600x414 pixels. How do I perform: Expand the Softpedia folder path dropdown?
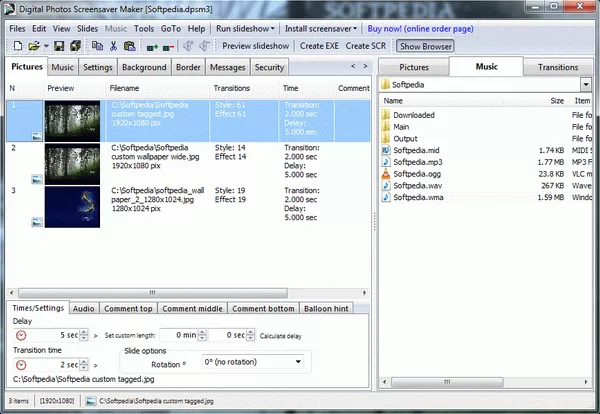click(x=585, y=84)
